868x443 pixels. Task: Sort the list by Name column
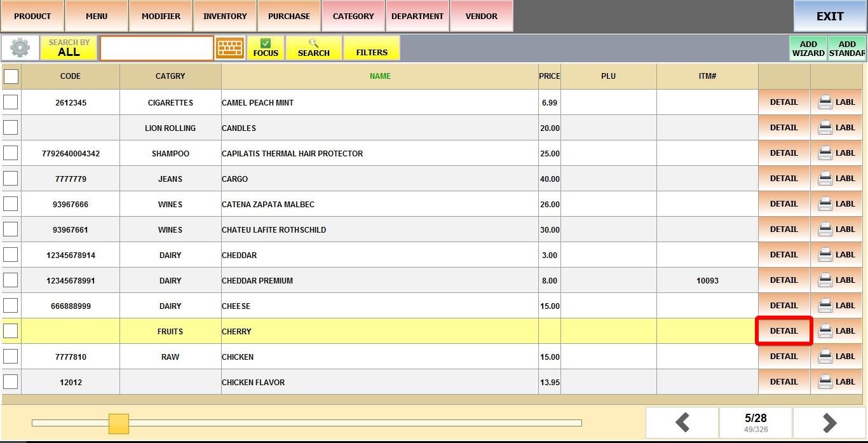pyautogui.click(x=380, y=76)
